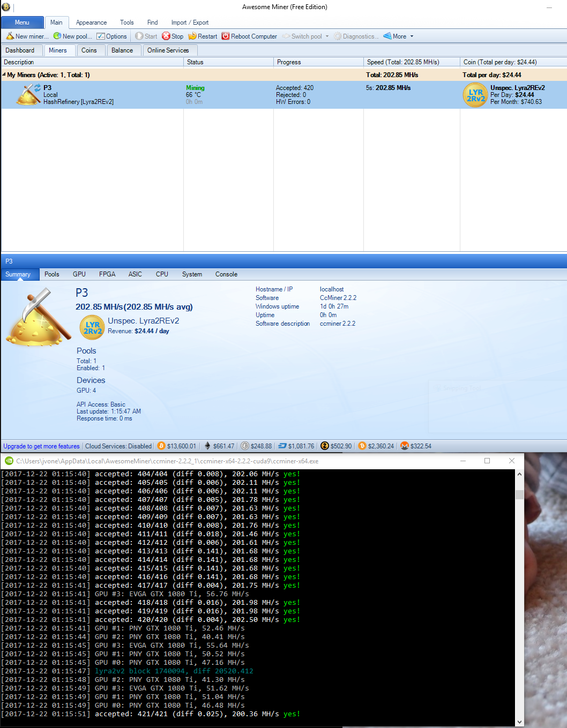Click the ccminer console window icon
Viewport: 567px width, 728px height.
pyautogui.click(x=9, y=461)
